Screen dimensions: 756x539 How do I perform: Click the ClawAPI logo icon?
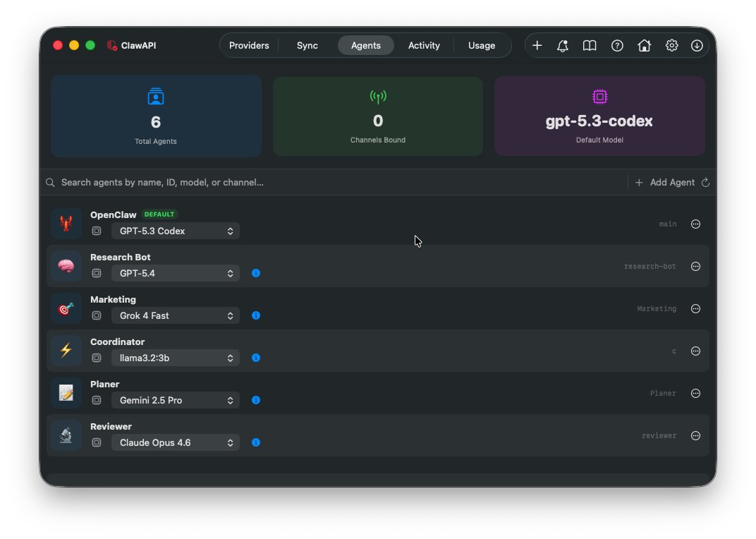112,45
